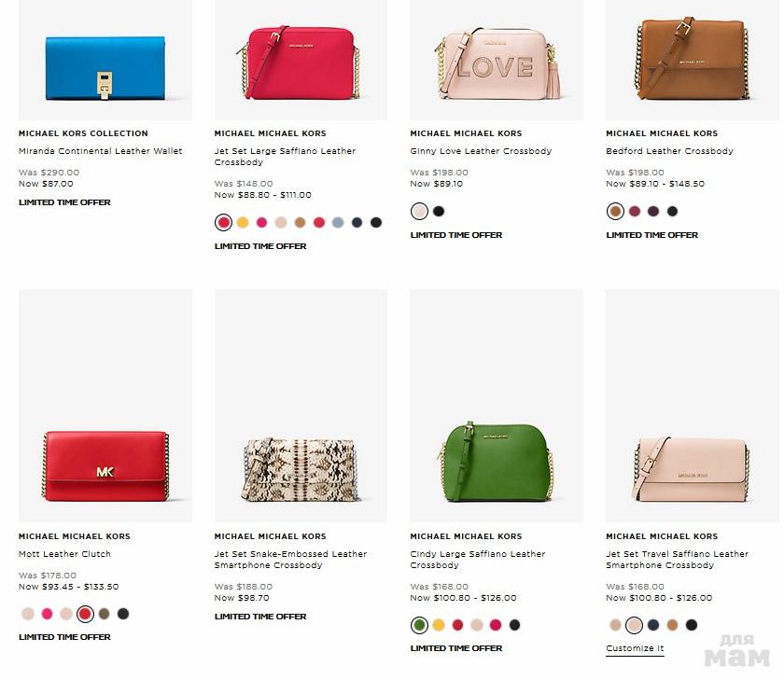Screen dimensions: 784x680
Task: Click Customize It link
Action: (635, 648)
